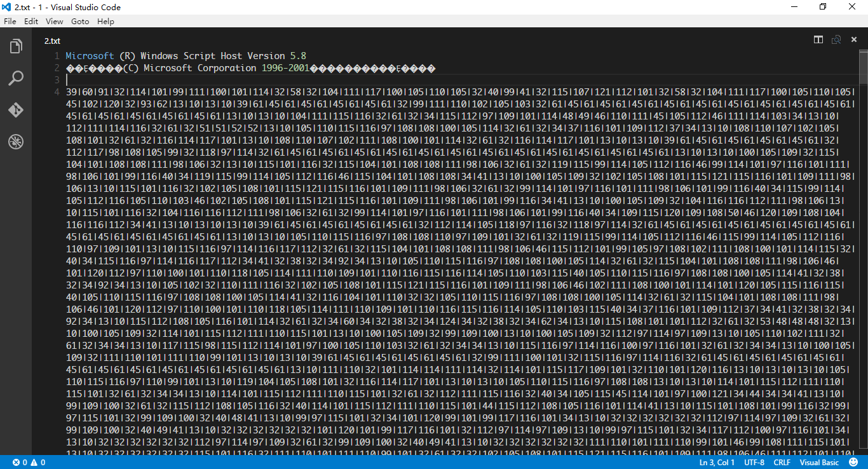This screenshot has width=868, height=469.
Task: Send feedback via the status bar smiley
Action: [853, 463]
